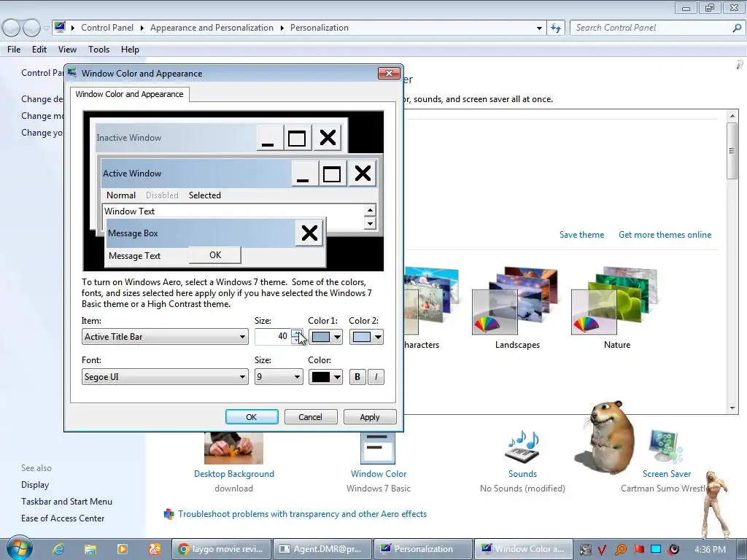Select the Landscapes theme thumbnail

[x=514, y=301]
